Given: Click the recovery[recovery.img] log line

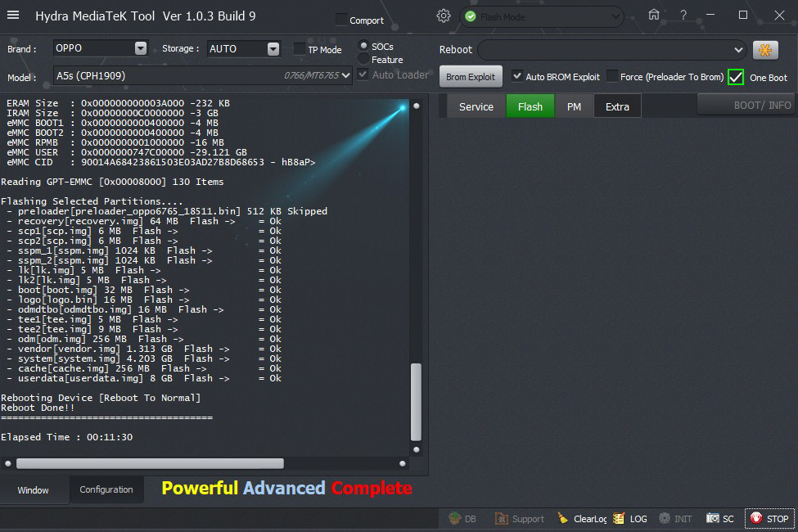Looking at the screenshot, I should pyautogui.click(x=144, y=221).
